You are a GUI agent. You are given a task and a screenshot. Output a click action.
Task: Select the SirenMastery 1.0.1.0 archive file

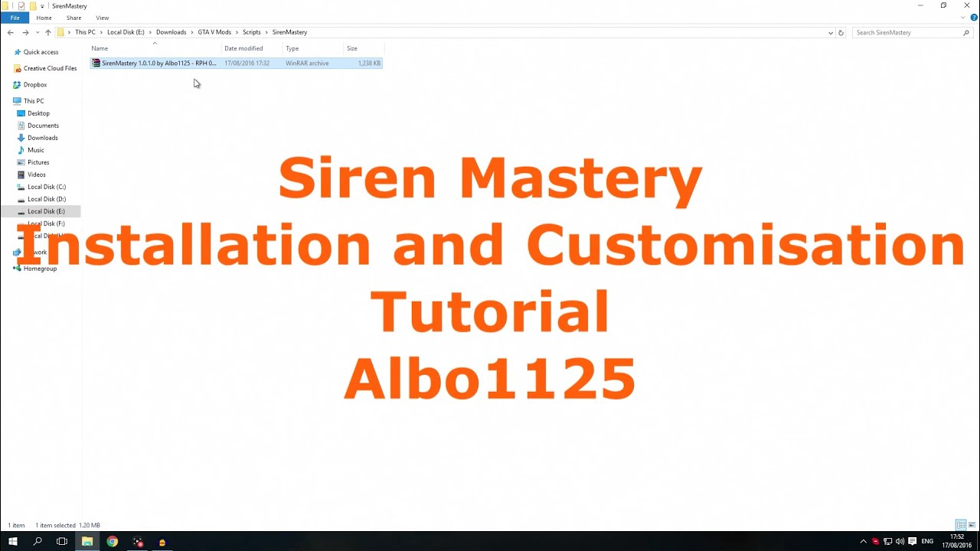pyautogui.click(x=236, y=63)
